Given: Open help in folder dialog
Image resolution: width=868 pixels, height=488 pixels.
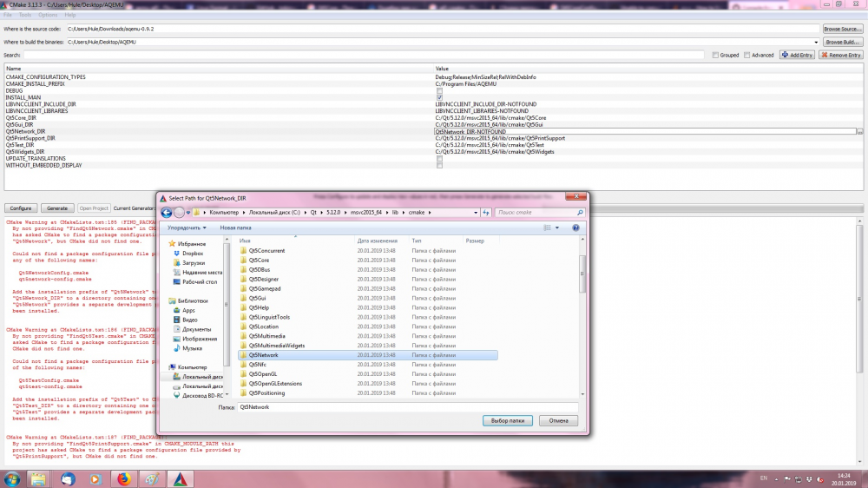Looking at the screenshot, I should pyautogui.click(x=575, y=228).
